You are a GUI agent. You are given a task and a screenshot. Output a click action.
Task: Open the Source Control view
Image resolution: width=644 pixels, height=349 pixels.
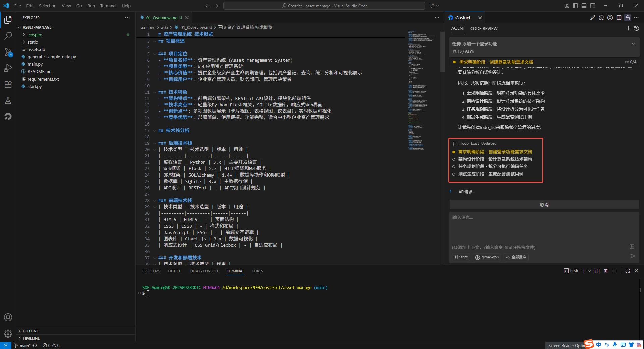click(x=8, y=52)
